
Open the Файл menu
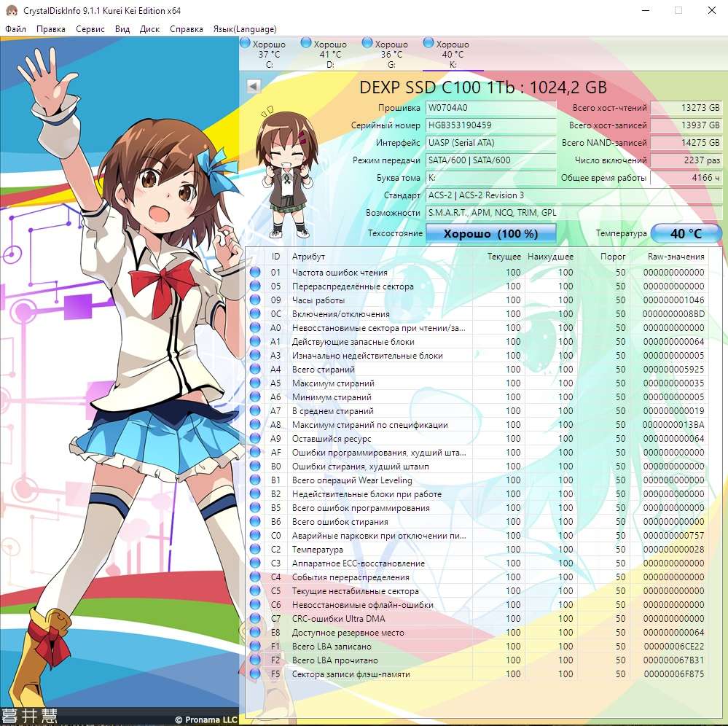(15, 29)
